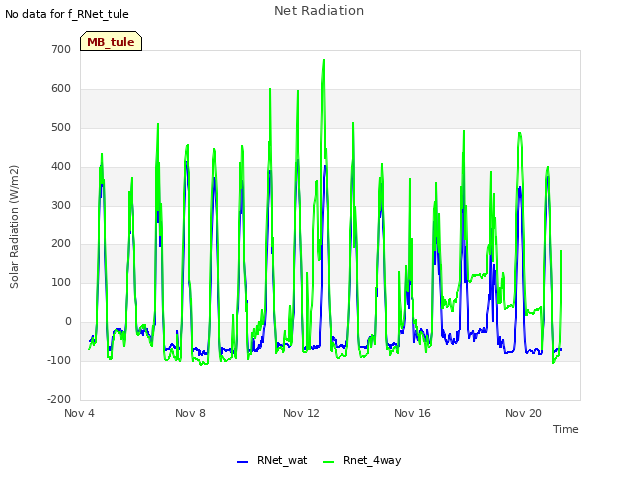Image resolution: width=640 pixels, height=480 pixels.
Task: Click the 0 y-axis tick label
Action: (68, 322)
